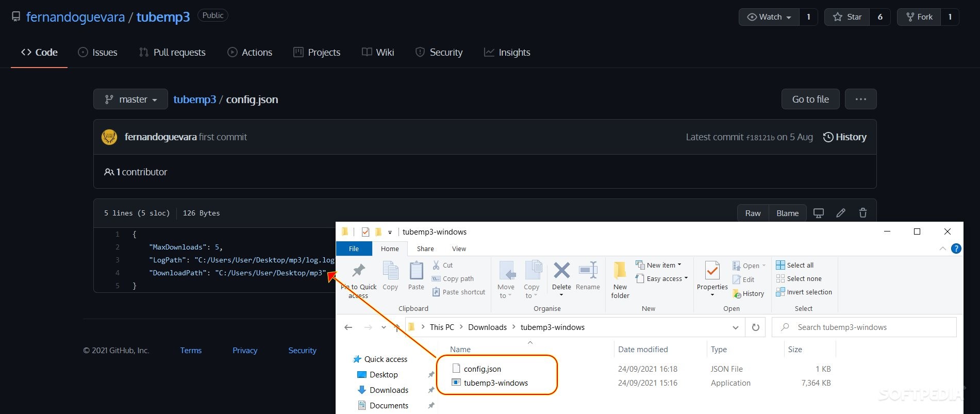The height and width of the screenshot is (414, 980).
Task: Click Copy path in ribbon
Action: pyautogui.click(x=453, y=278)
